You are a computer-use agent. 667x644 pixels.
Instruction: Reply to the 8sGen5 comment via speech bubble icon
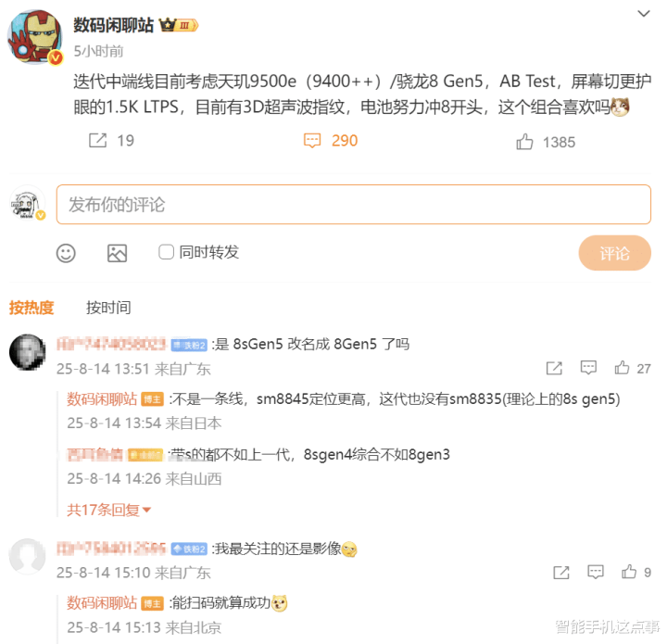[x=588, y=368]
